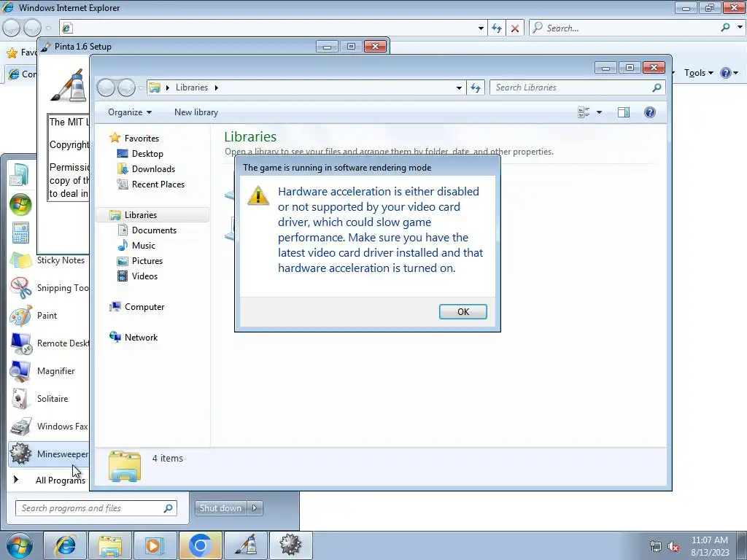Open the Organize menu in Libraries window
Viewport: 747px width, 560px height.
[x=130, y=112]
